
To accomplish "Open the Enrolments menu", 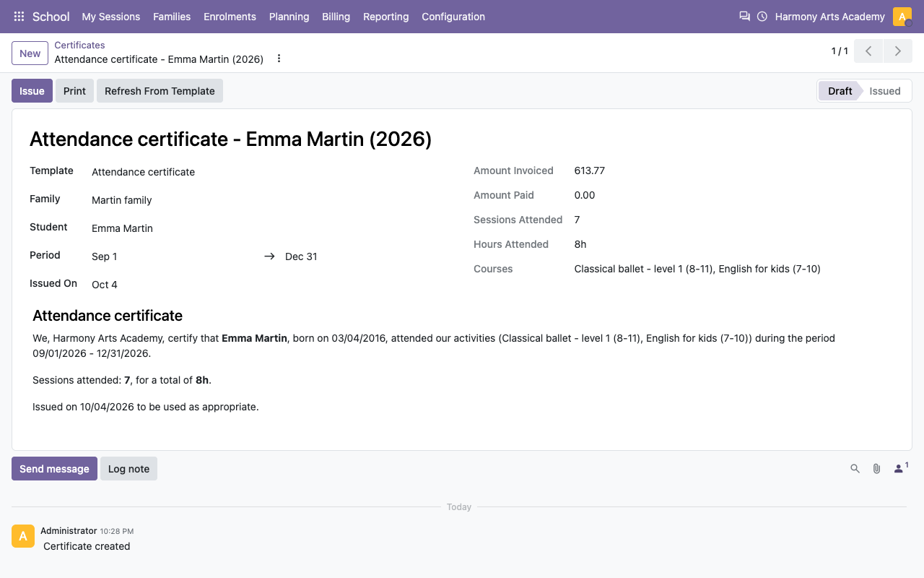I will coord(230,17).
